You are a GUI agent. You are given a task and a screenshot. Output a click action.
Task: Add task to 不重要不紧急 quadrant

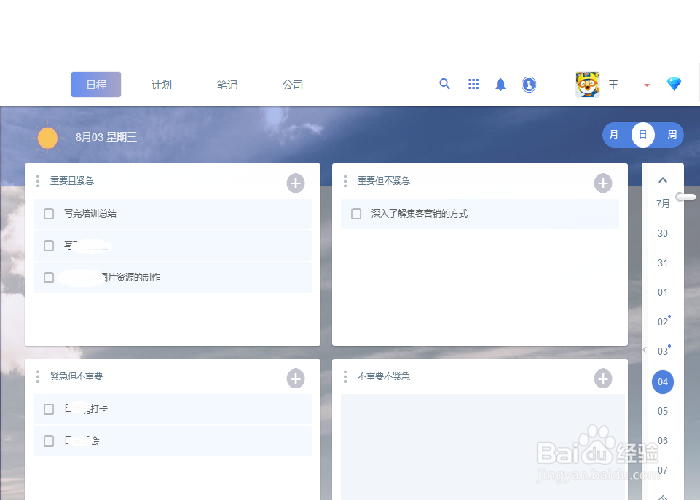pos(603,379)
